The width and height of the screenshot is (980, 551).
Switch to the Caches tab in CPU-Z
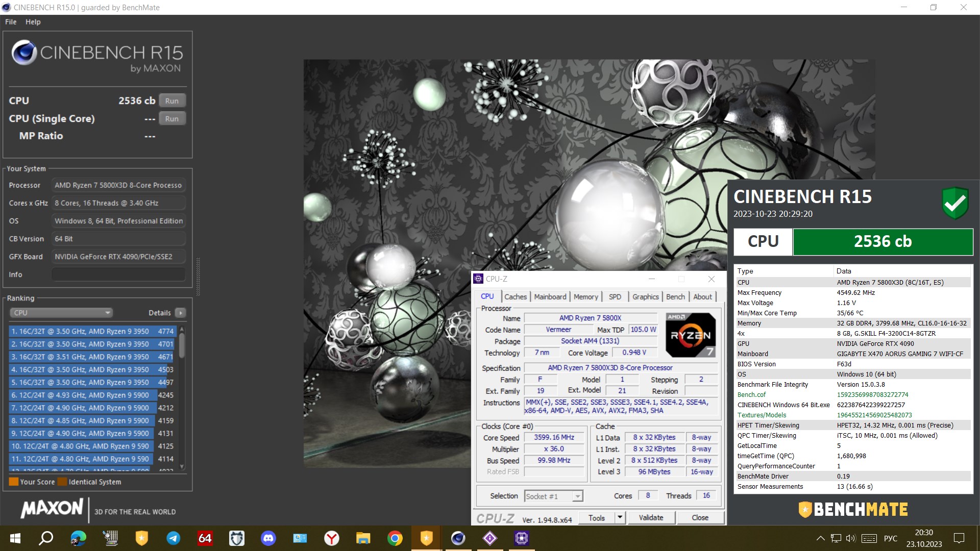click(x=516, y=296)
